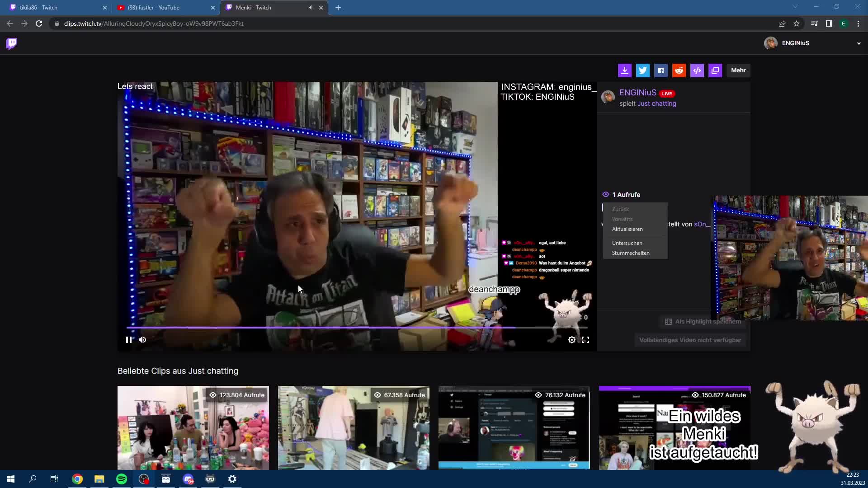
Task: Share the clip on Facebook
Action: [661, 70]
